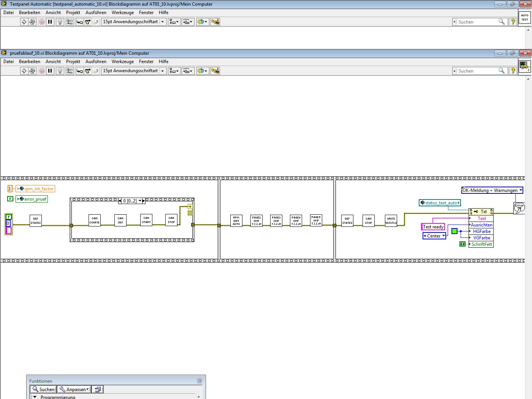532x399 pixels.
Task: Clean up the diagram in Testpanel Automatic window
Action: point(215,22)
